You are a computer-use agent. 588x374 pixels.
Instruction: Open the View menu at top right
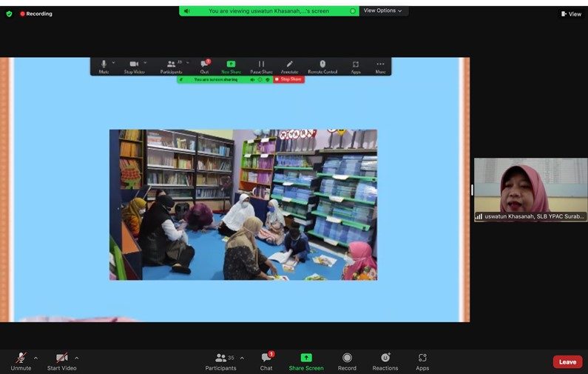click(571, 13)
